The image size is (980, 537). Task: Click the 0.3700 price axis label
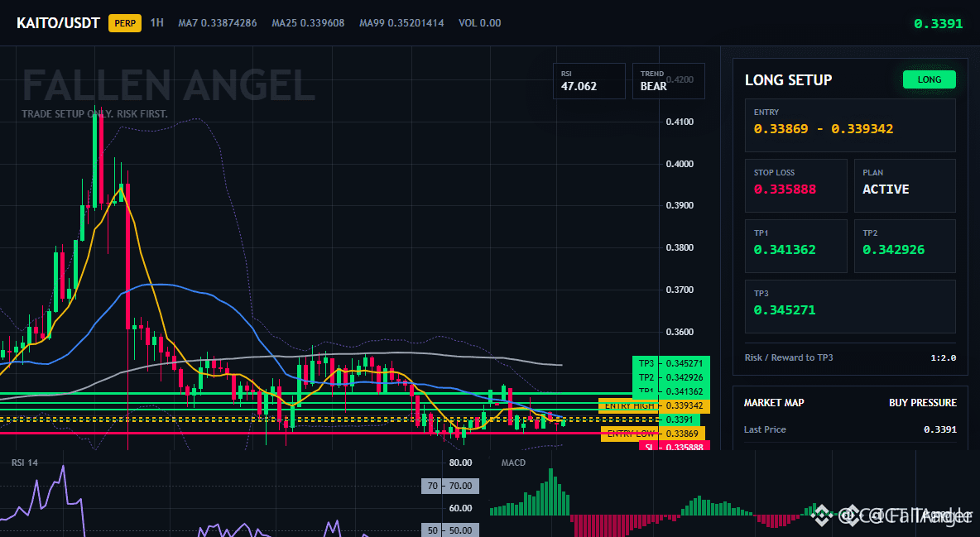click(x=680, y=290)
